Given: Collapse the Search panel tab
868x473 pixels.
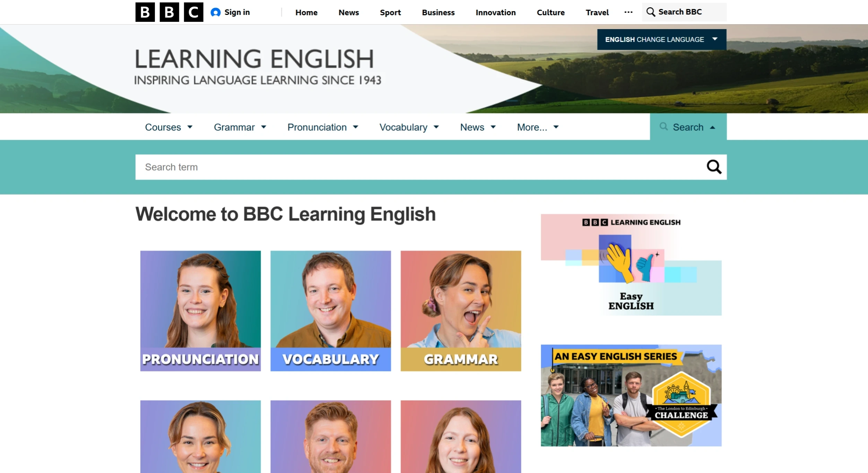Looking at the screenshot, I should [x=688, y=127].
